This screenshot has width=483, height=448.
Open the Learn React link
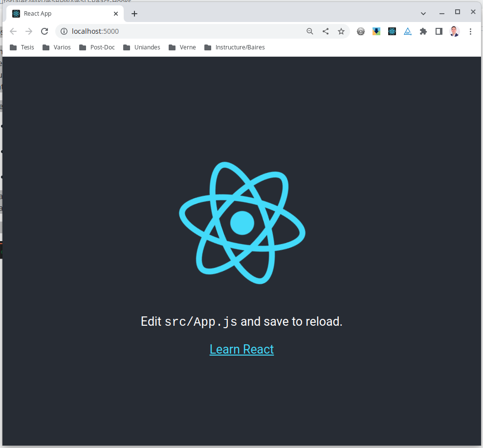[x=242, y=349]
